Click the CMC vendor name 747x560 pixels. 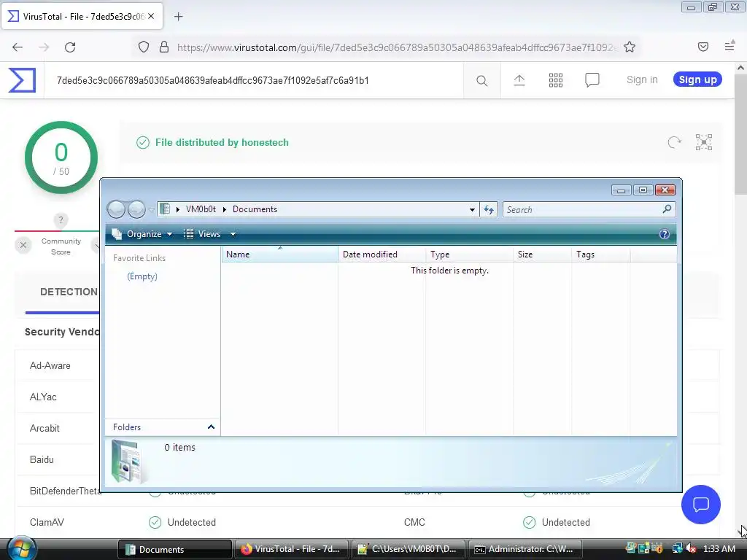coord(414,522)
